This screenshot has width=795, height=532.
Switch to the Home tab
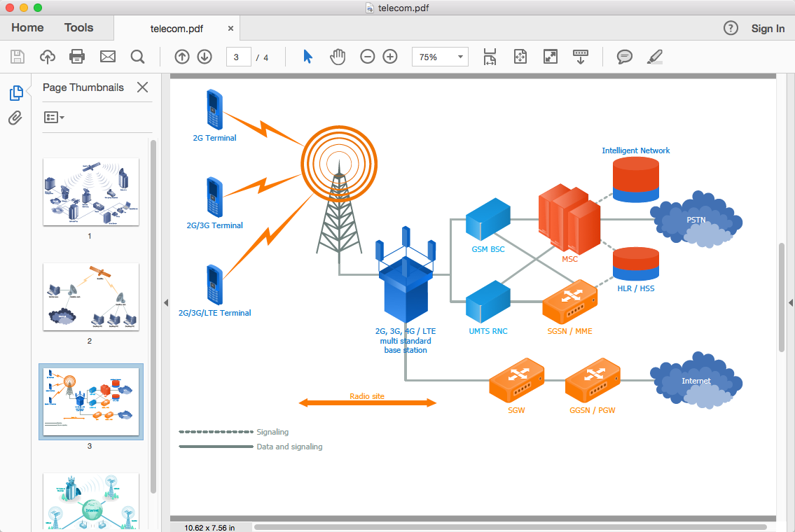[27, 28]
